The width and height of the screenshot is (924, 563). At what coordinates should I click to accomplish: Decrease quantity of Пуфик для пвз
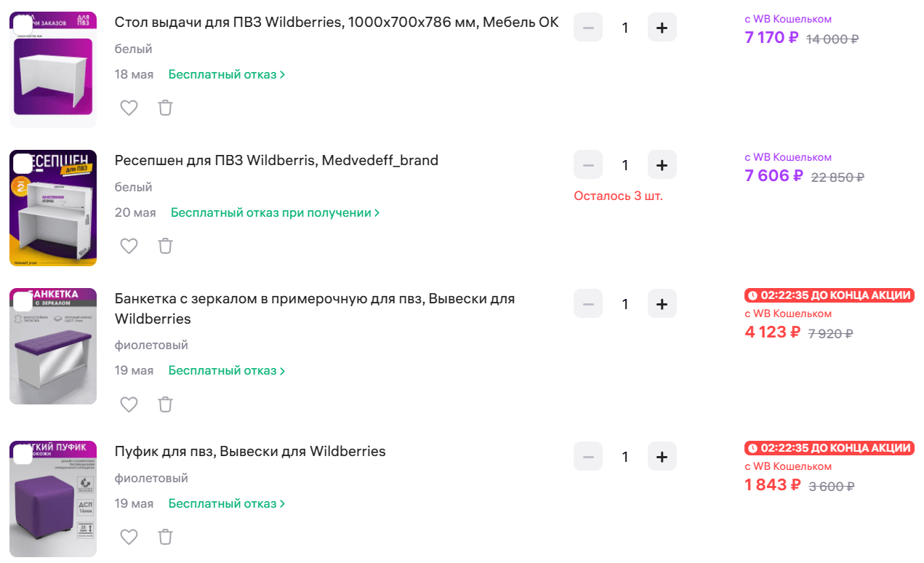point(588,457)
